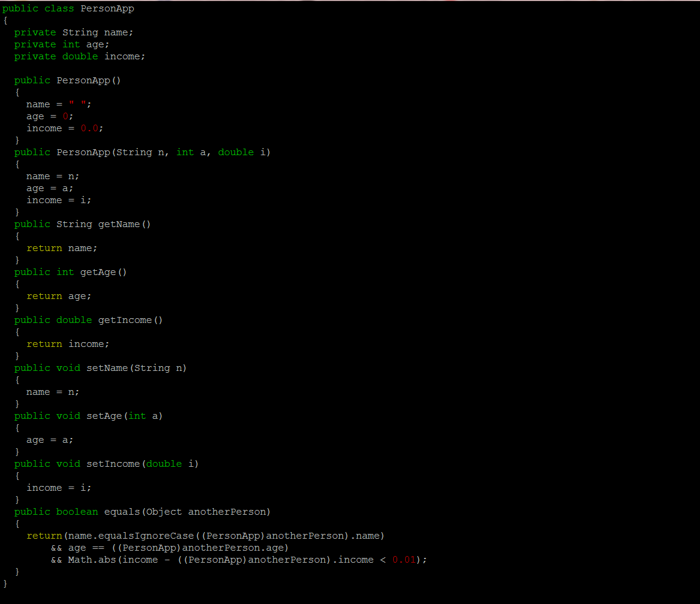Click the 'return(name.equalsIgnoreCase' line
The width and height of the screenshot is (700, 604).
coord(206,536)
